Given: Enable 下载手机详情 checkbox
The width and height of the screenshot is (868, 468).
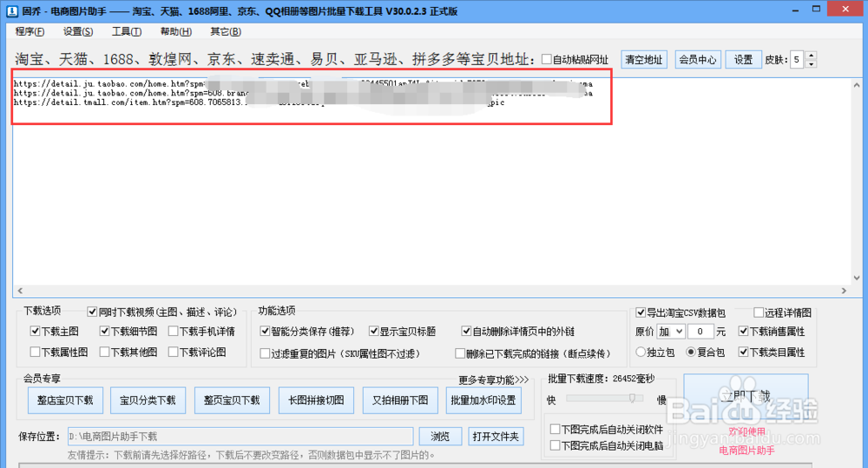Looking at the screenshot, I should (174, 331).
